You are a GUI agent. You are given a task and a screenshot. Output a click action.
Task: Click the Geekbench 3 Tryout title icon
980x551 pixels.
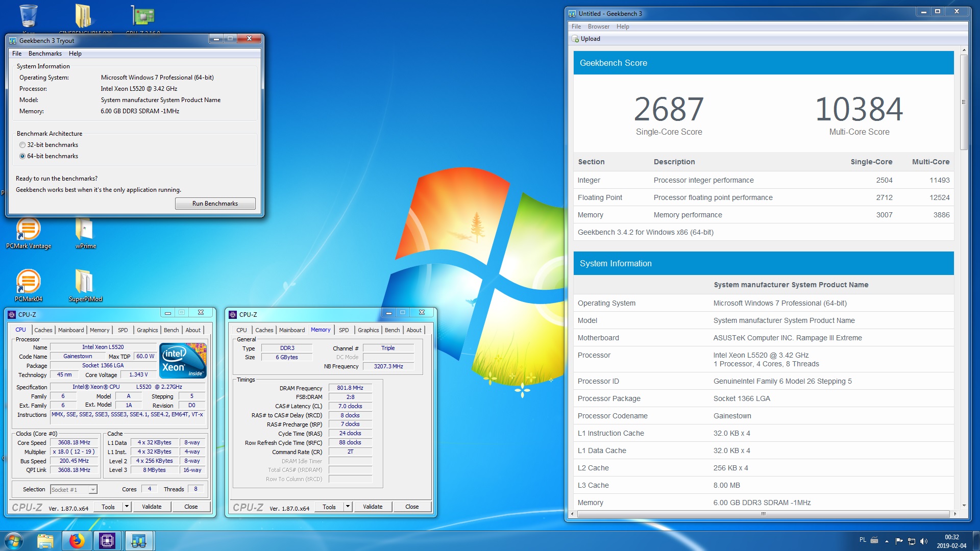coord(13,41)
